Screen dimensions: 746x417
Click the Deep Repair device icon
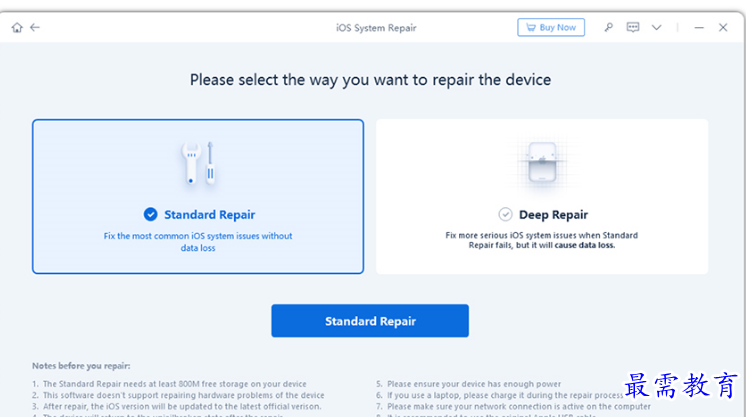pos(542,162)
